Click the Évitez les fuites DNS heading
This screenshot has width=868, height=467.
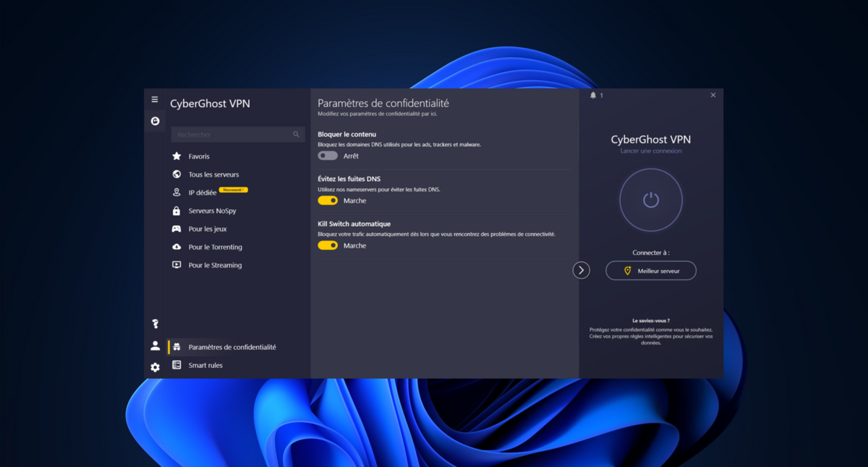[x=349, y=179]
